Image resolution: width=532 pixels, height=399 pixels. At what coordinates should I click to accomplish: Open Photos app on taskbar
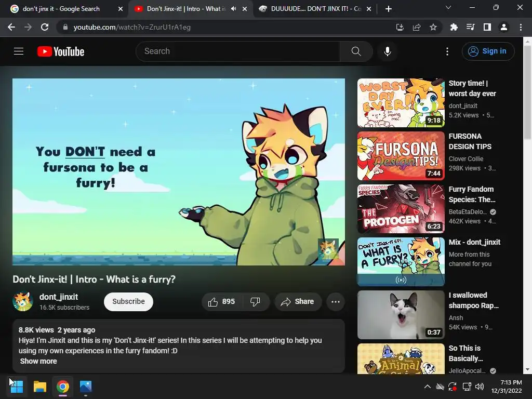point(86,387)
